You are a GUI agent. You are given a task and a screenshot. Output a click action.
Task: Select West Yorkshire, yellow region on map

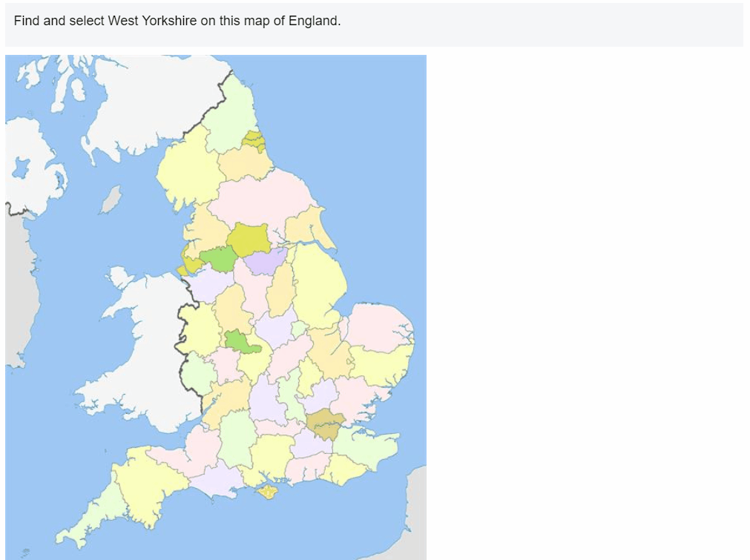point(249,239)
